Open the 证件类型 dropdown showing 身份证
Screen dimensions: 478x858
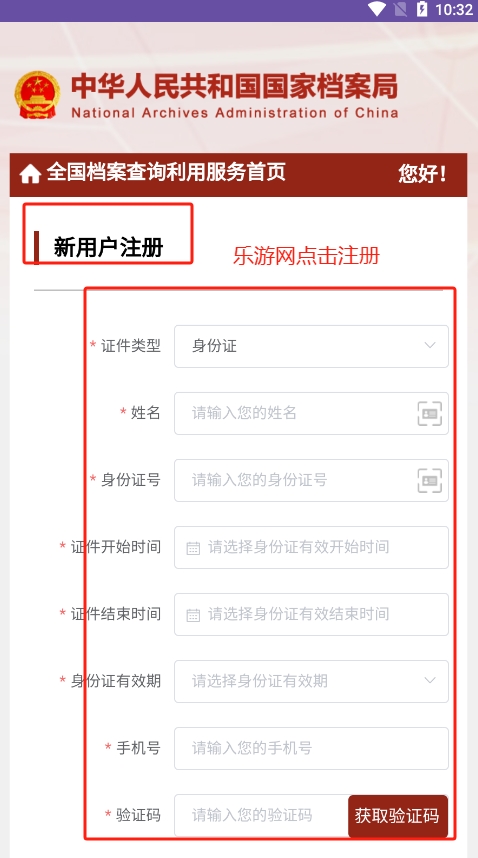pyautogui.click(x=311, y=346)
